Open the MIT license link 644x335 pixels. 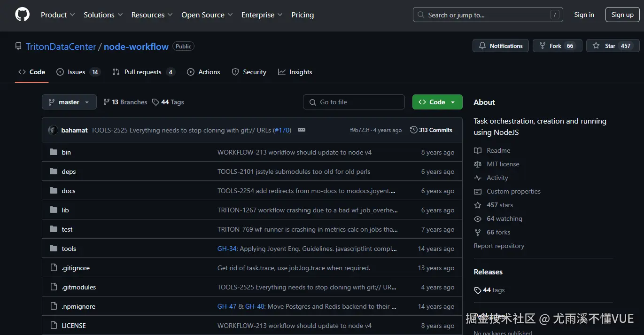click(503, 164)
